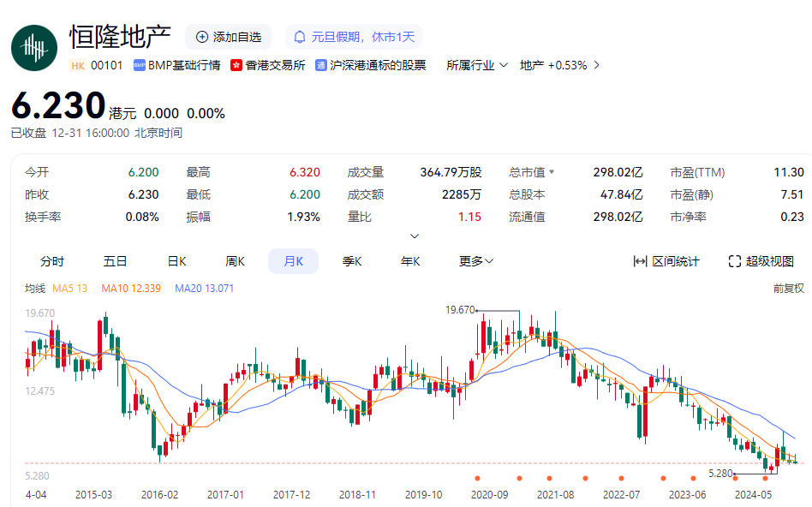Switch to the 分时 tab
Screen dimensions: 812x507
[52, 261]
